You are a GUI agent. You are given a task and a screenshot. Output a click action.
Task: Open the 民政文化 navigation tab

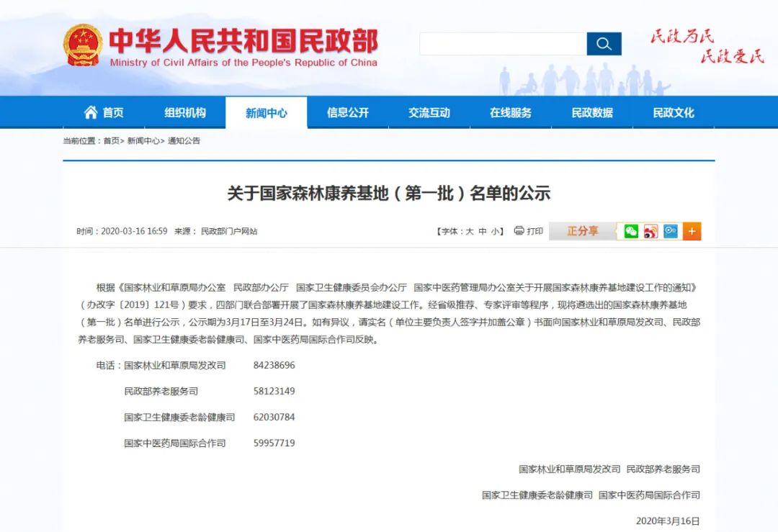(x=674, y=112)
